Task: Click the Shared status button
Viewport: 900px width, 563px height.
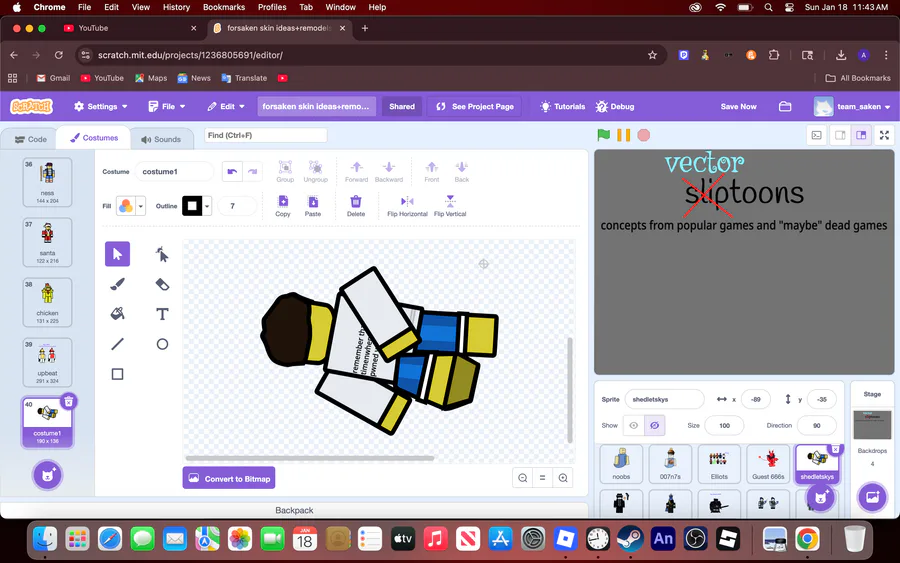Action: (x=402, y=106)
